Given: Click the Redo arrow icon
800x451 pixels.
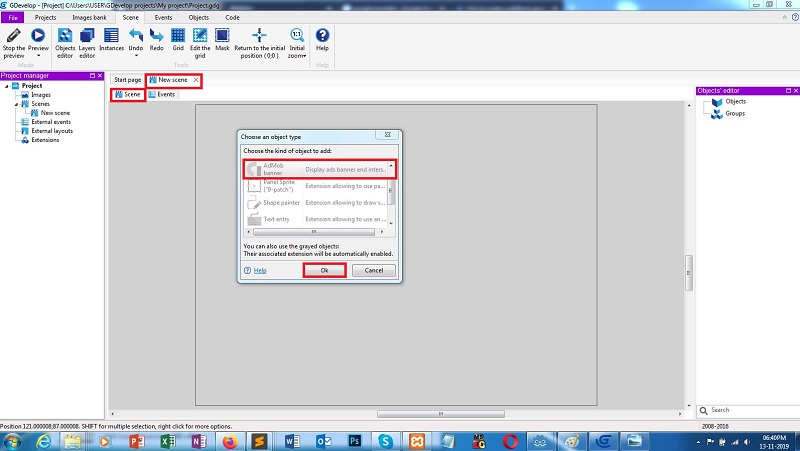Looking at the screenshot, I should [x=157, y=35].
